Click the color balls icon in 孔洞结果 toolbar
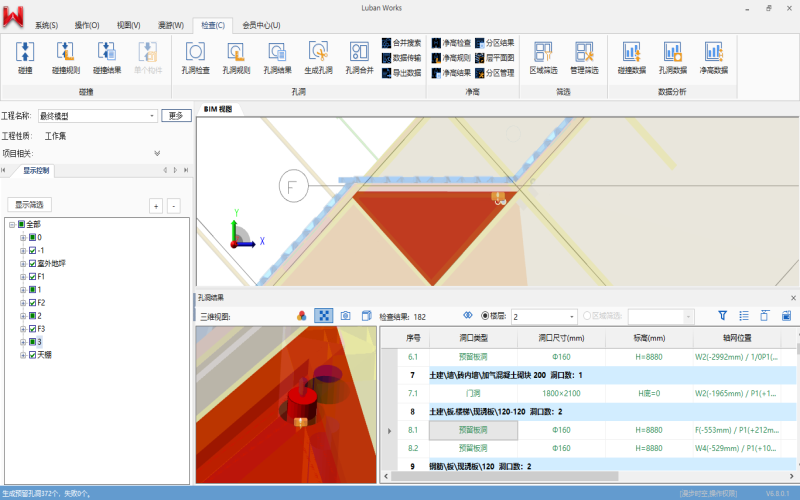The image size is (800, 500). click(x=302, y=316)
